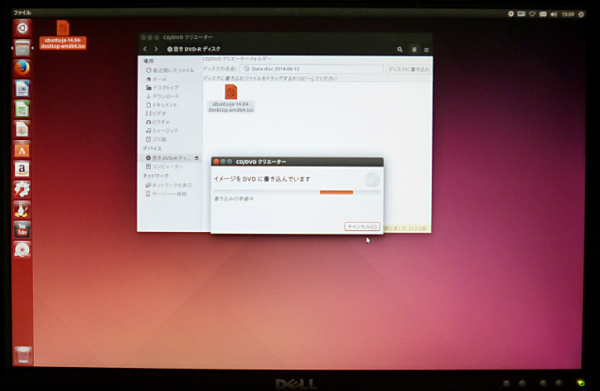Launch Firefox from the launcher
The image size is (600, 391).
click(x=22, y=68)
